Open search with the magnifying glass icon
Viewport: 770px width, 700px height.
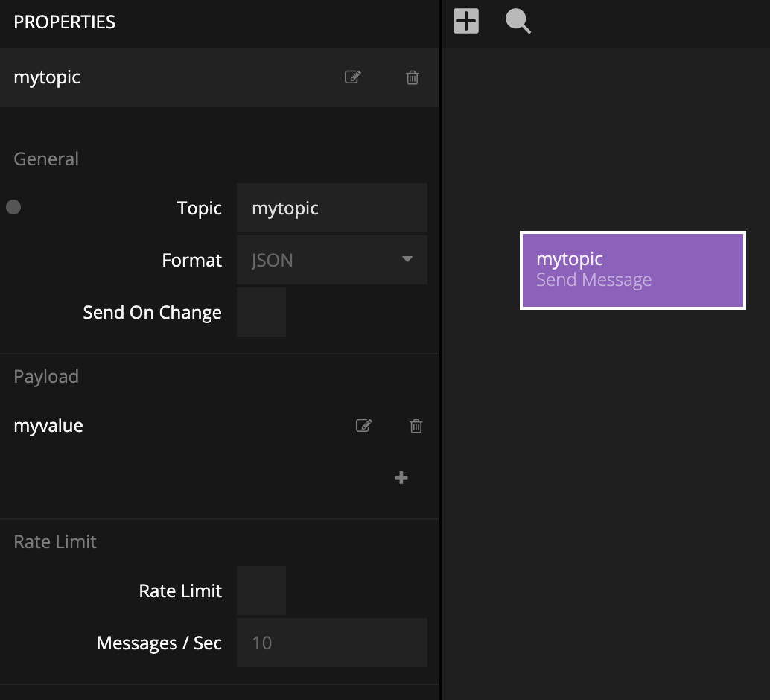518,21
